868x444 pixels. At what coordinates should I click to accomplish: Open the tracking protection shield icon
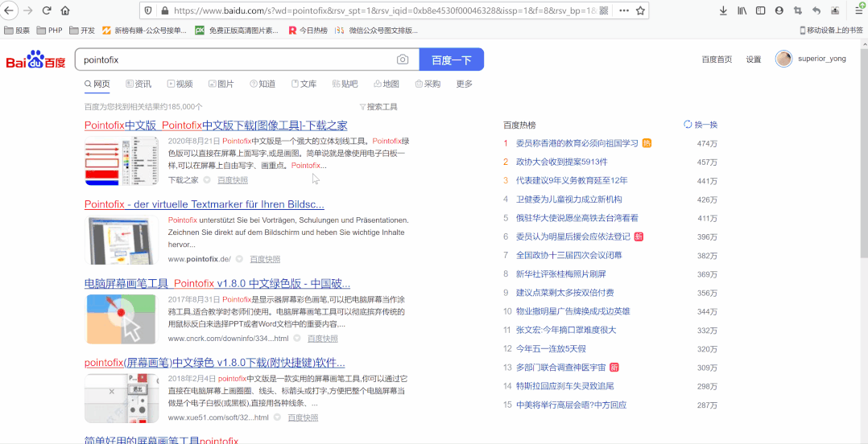click(x=148, y=10)
